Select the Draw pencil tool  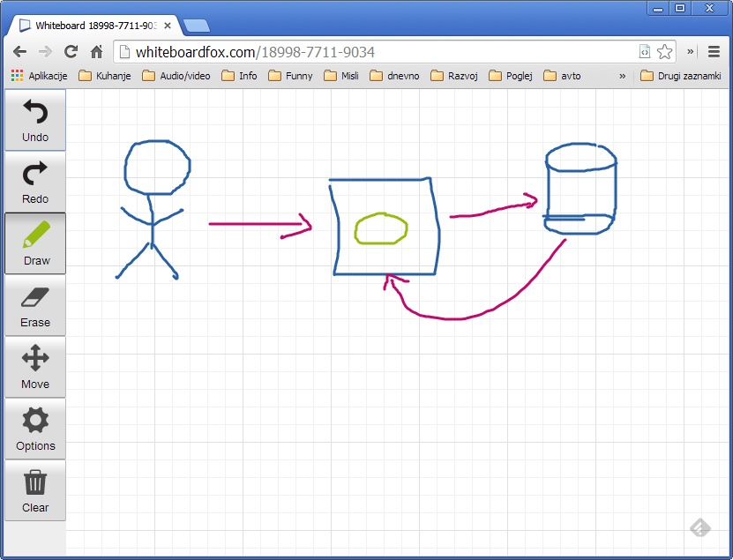[35, 243]
